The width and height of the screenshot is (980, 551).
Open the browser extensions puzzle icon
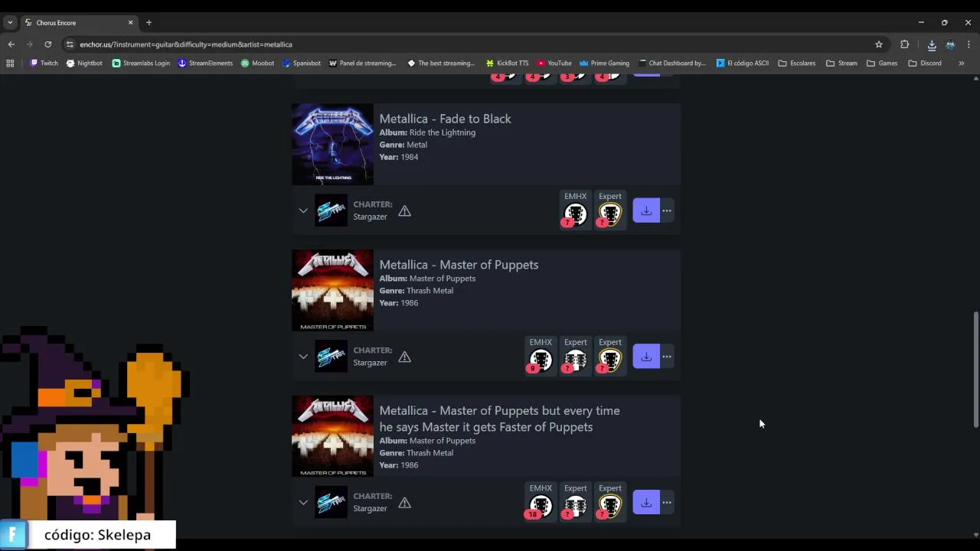(x=904, y=44)
